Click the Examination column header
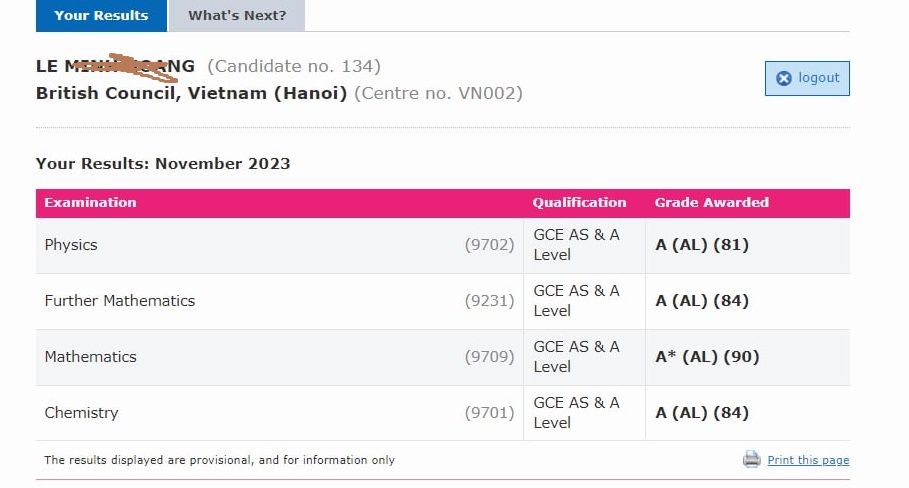Image resolution: width=909 pixels, height=488 pixels. click(90, 202)
